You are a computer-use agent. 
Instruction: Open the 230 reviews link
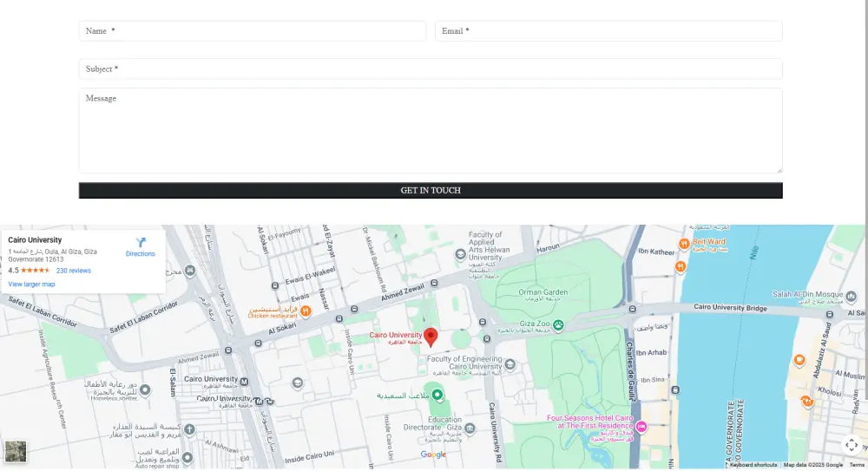[74, 271]
